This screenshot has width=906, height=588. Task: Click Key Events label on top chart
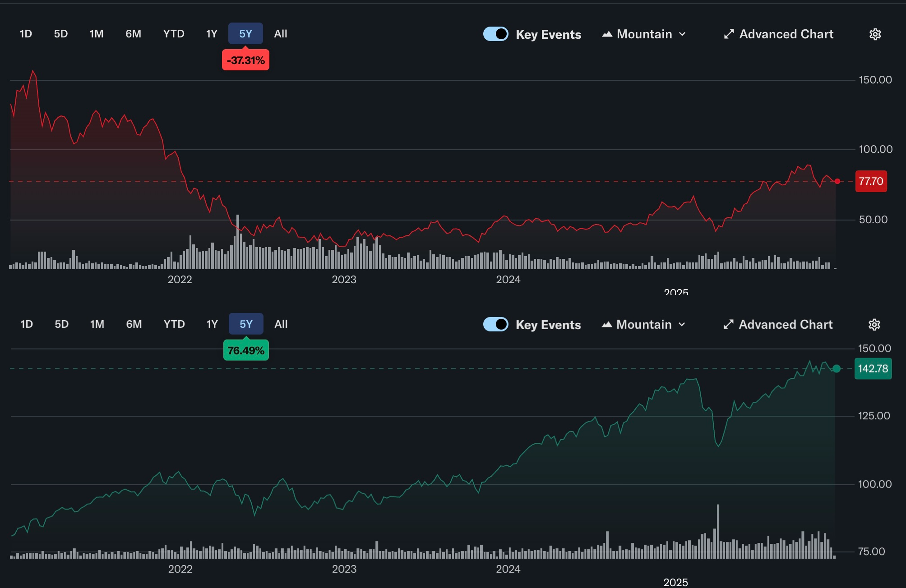[x=548, y=35]
